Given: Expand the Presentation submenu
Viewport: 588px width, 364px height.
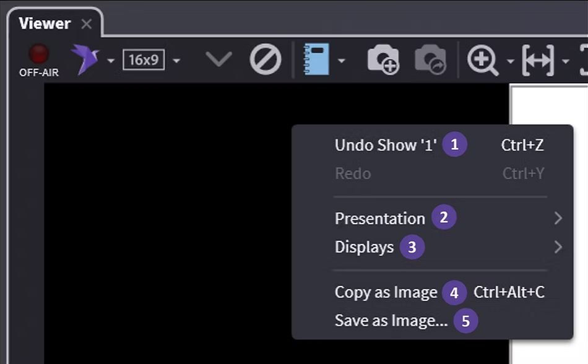Looking at the screenshot, I should click(x=379, y=219).
